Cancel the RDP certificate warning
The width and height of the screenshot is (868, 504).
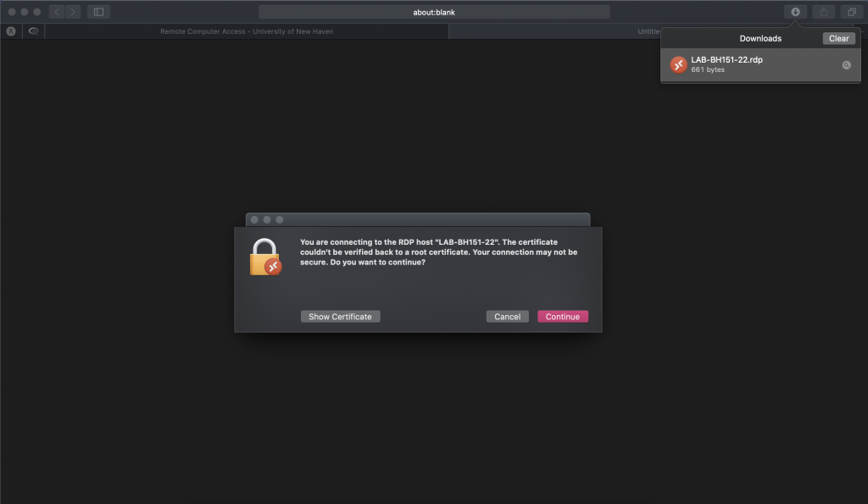507,317
